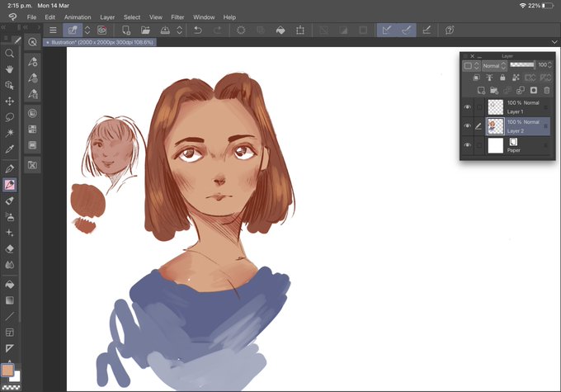Image resolution: width=561 pixels, height=392 pixels.
Task: Select the Decoration tool
Action: click(x=10, y=233)
